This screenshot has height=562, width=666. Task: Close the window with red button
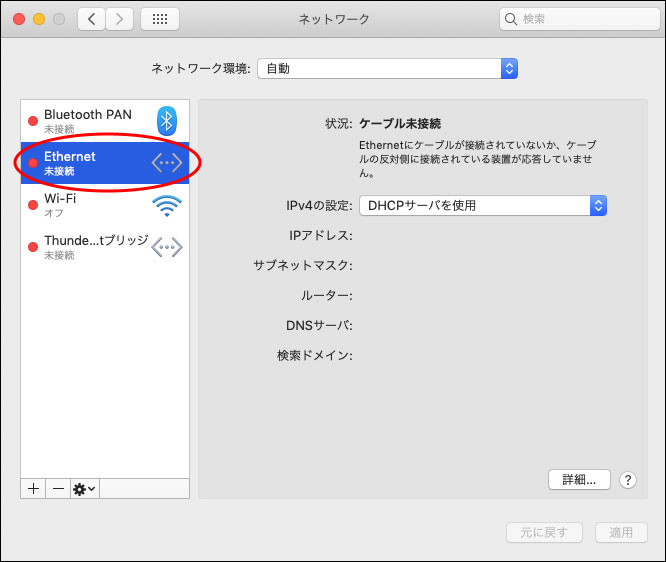19,19
